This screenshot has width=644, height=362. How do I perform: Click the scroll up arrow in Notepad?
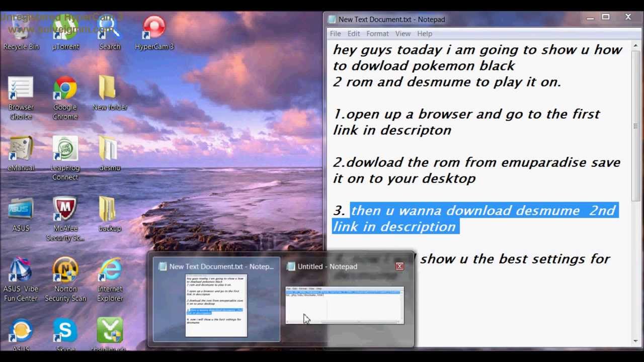(636, 46)
